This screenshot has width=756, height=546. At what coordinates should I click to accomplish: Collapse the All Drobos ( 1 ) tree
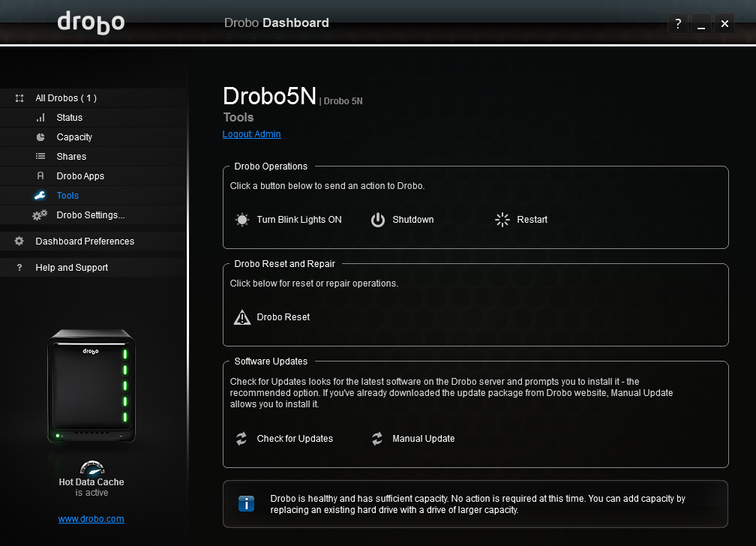[x=19, y=98]
